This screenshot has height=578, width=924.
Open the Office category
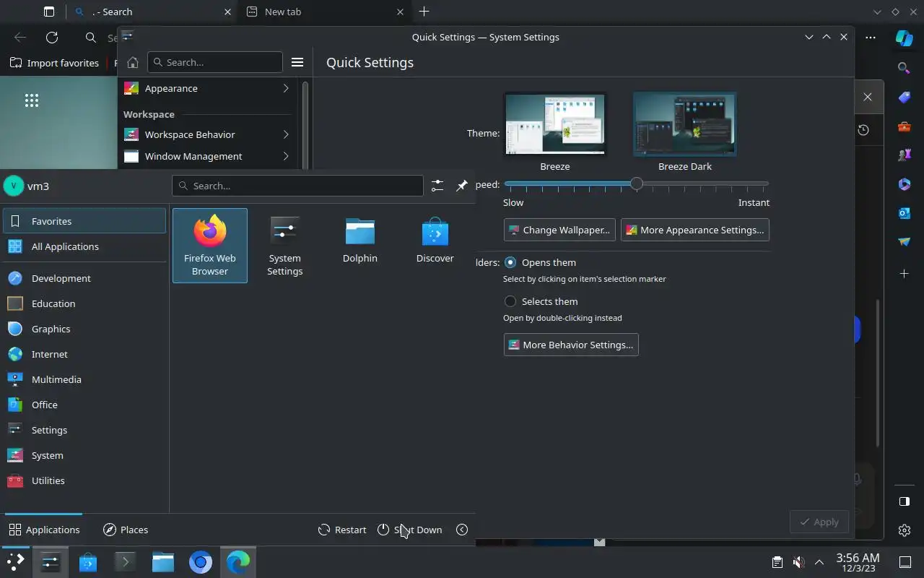tap(84, 405)
